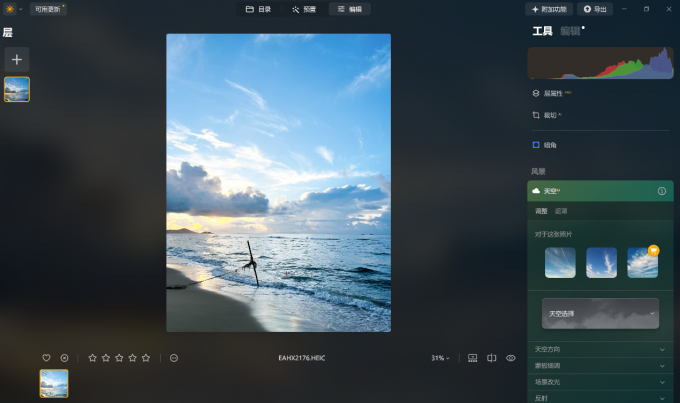Open the dropdown arrow beside sun logo

coord(20,9)
